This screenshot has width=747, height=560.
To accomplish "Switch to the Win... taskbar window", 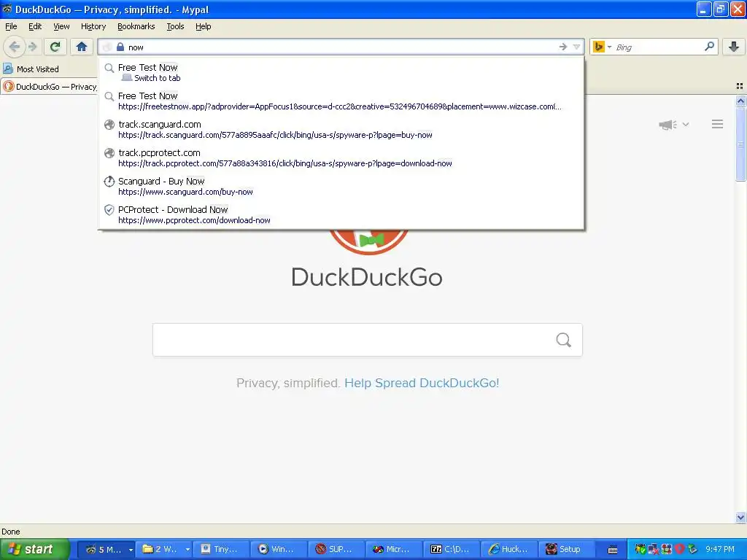I will [x=279, y=549].
